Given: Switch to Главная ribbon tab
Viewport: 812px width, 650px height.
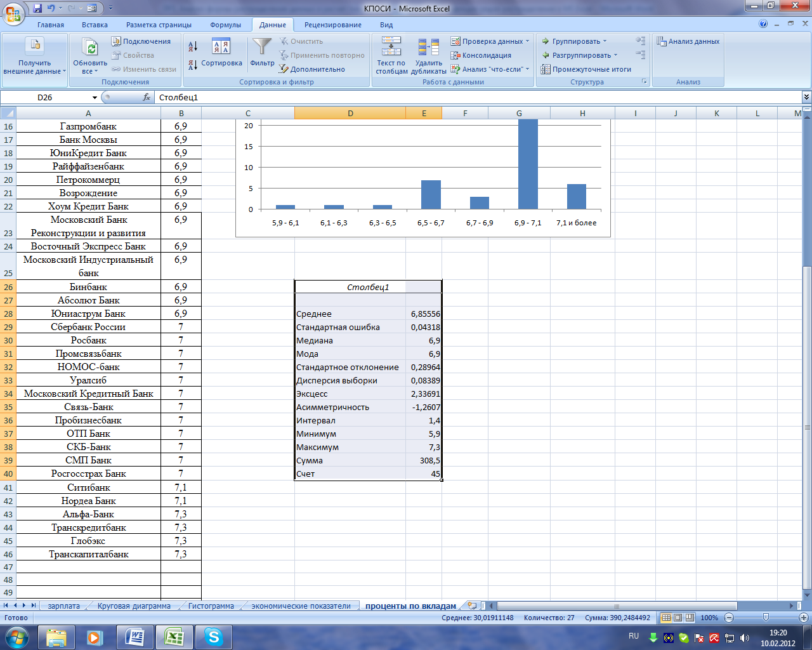Looking at the screenshot, I should [51, 25].
